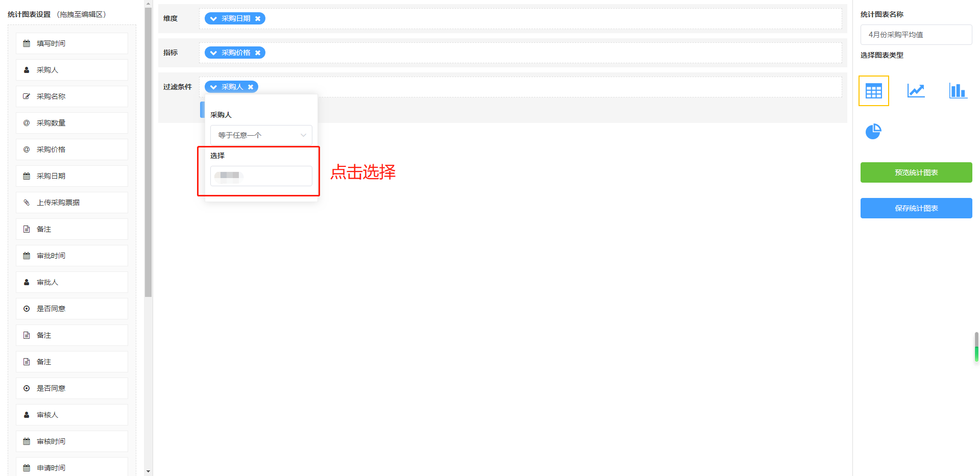Select the 审核时间 field item
Screen dimensions: 980x476
click(72, 441)
